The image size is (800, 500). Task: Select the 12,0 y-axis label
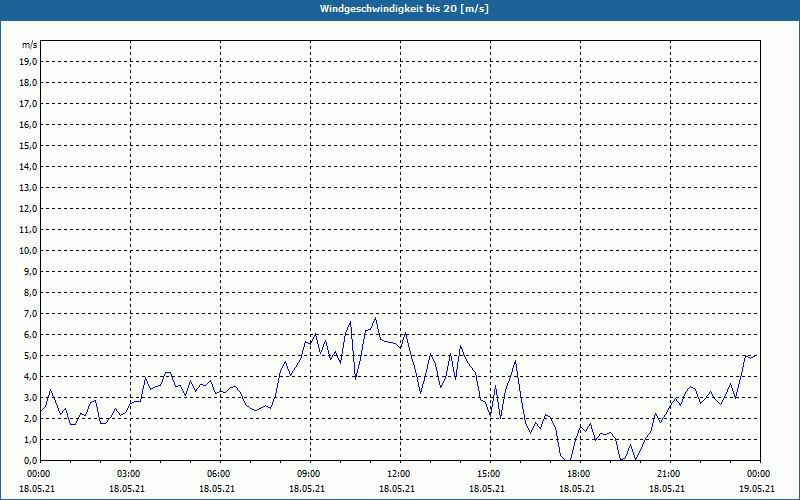(x=29, y=209)
